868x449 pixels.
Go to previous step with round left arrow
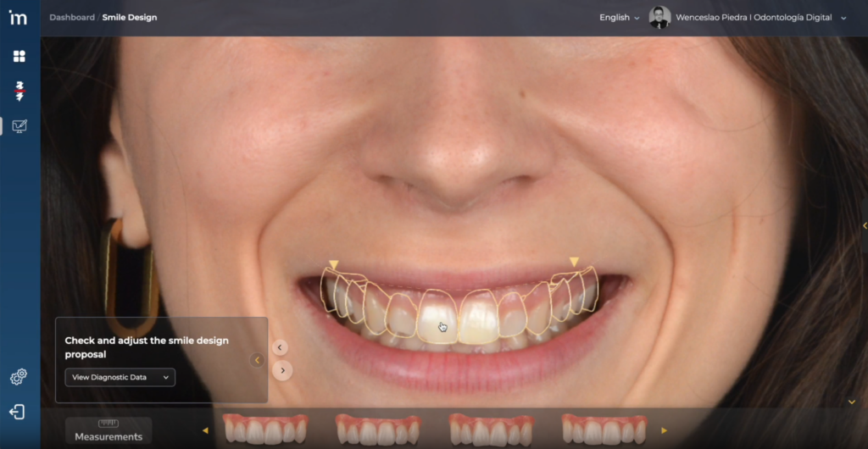[281, 347]
